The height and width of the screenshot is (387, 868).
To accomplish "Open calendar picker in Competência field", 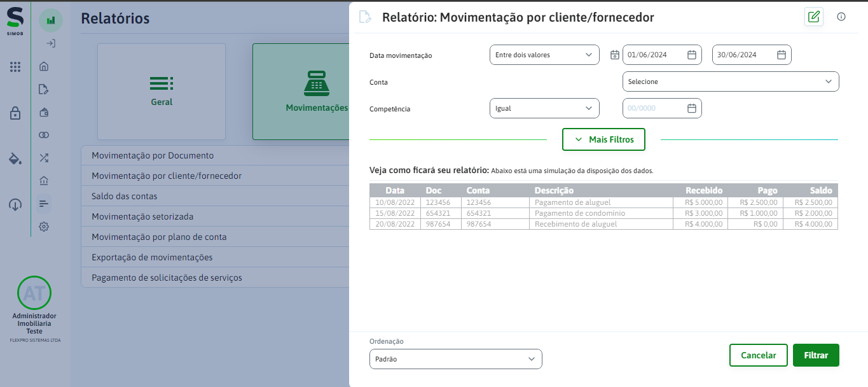I will [x=692, y=108].
